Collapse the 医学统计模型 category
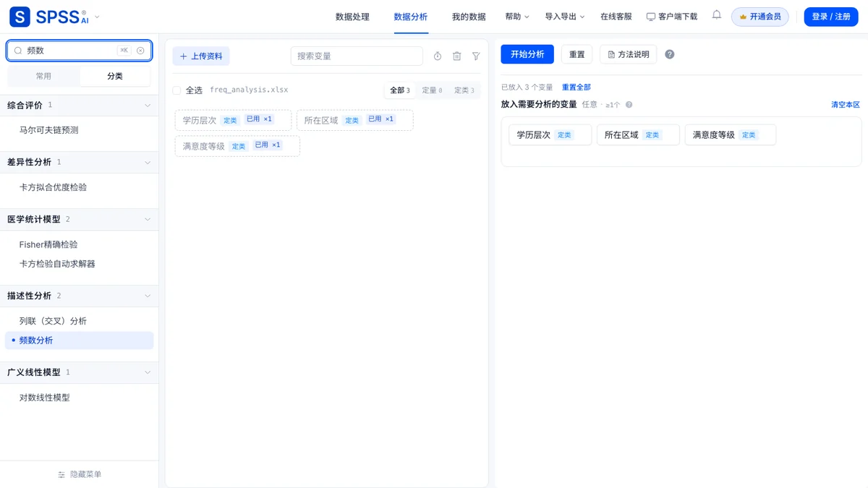 click(79, 220)
